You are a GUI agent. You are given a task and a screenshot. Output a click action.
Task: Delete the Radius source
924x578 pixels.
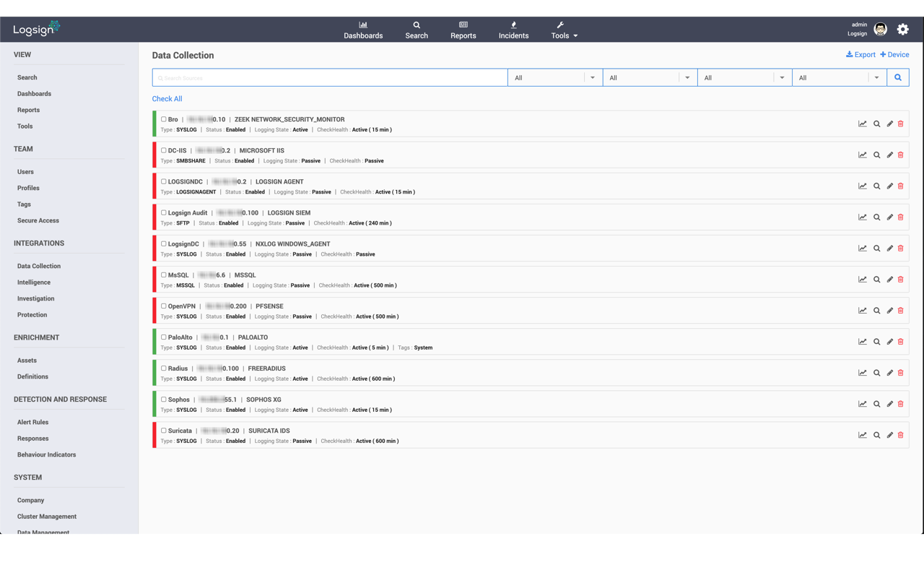point(901,372)
